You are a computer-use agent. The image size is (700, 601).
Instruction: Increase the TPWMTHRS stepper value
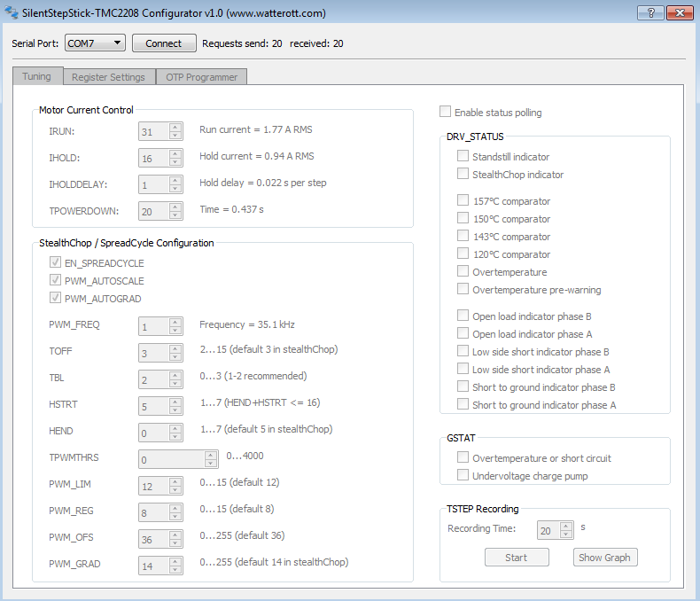click(211, 456)
